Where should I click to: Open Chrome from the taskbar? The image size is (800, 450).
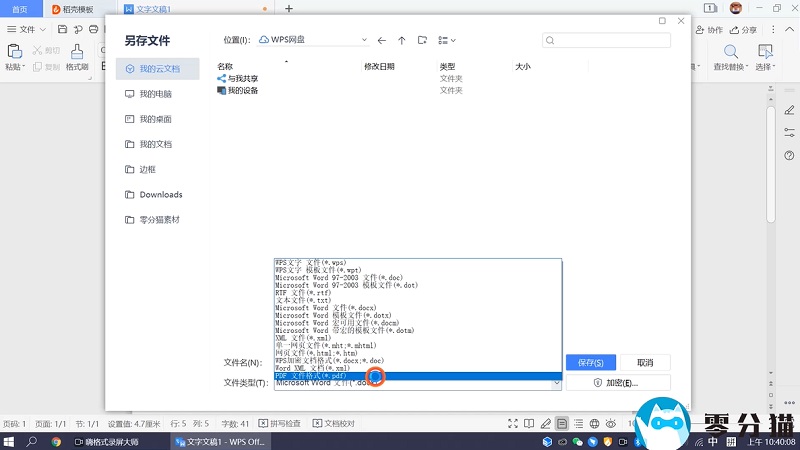click(56, 442)
